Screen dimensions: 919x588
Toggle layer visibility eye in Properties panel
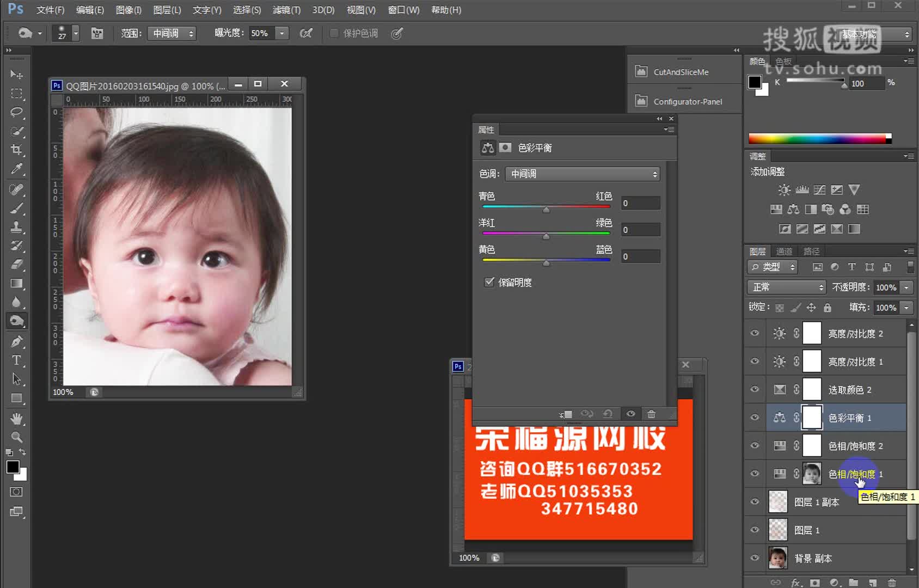(630, 414)
